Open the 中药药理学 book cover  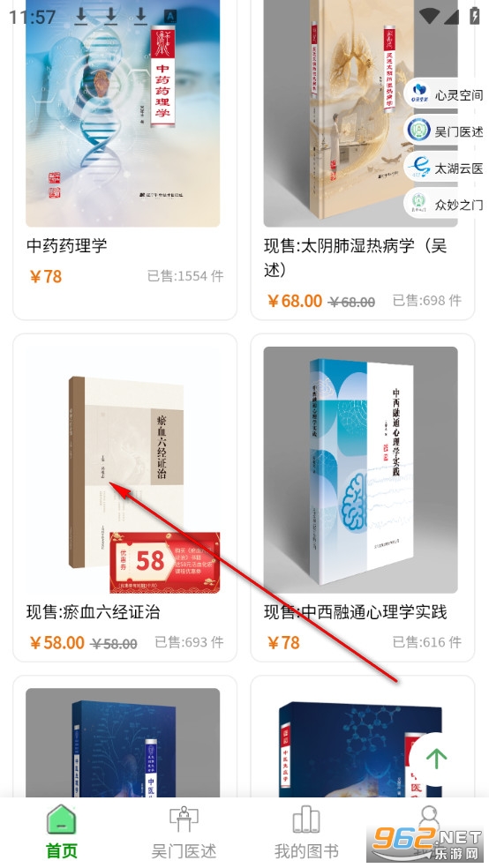(x=123, y=114)
